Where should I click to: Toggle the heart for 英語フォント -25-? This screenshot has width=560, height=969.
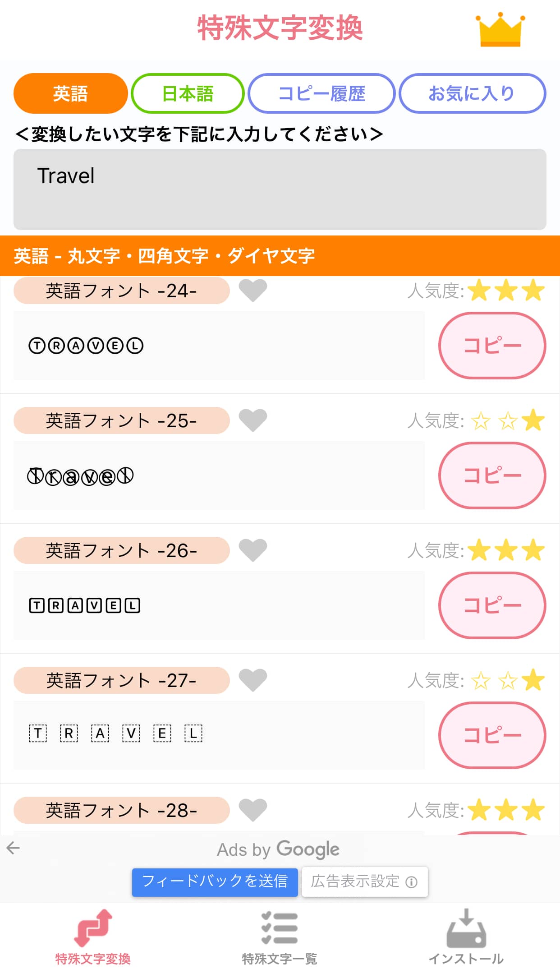[252, 420]
